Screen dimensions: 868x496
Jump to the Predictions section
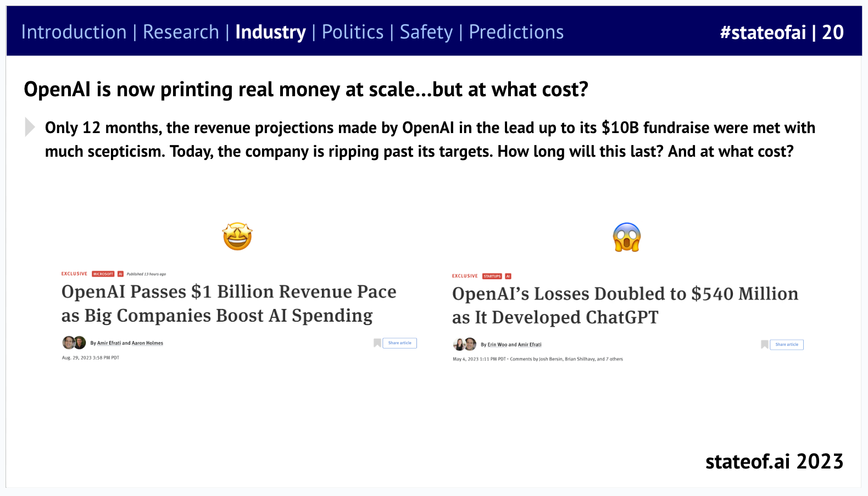pos(516,32)
